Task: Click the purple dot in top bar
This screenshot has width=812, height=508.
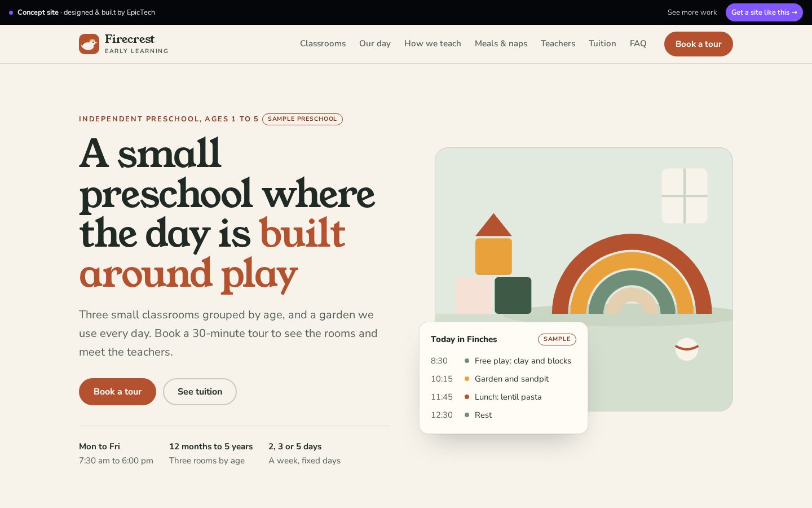Action: click(11, 12)
